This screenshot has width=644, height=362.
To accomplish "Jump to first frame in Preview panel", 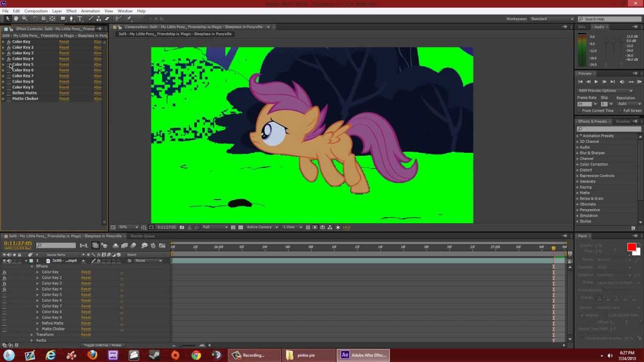I will pos(580,81).
